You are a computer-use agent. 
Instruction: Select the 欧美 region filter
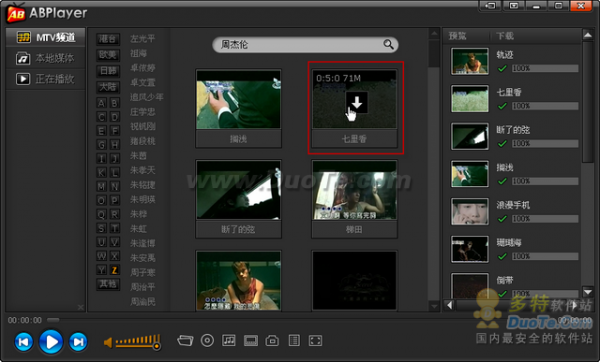click(108, 55)
